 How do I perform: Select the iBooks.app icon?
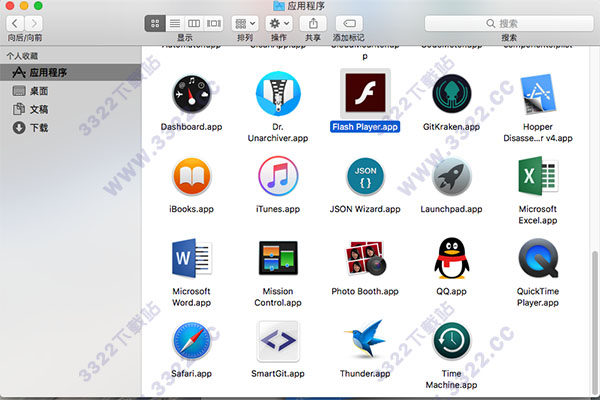pos(192,176)
